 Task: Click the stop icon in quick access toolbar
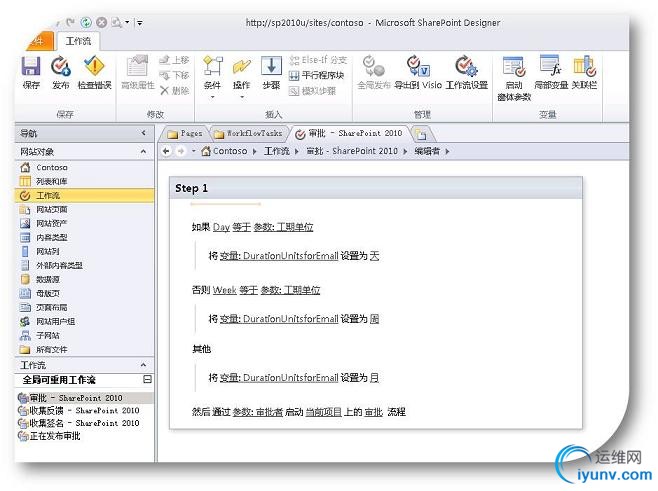pyautogui.click(x=101, y=22)
